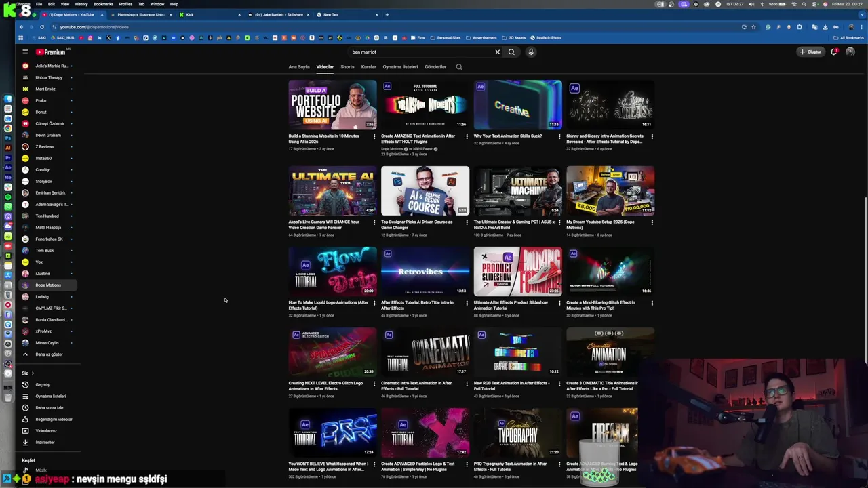The width and height of the screenshot is (868, 488).
Task: Open options for Product Slideshow Animation video
Action: pos(559,303)
